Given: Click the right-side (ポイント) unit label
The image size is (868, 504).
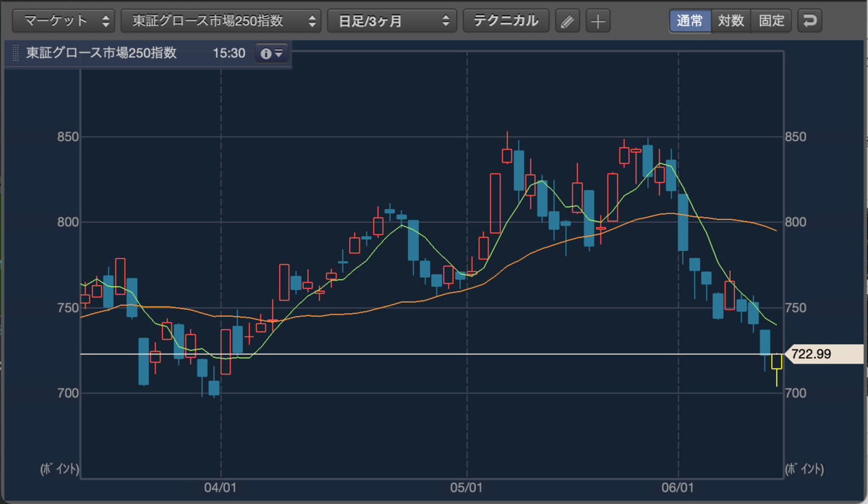Looking at the screenshot, I should pos(804,469).
